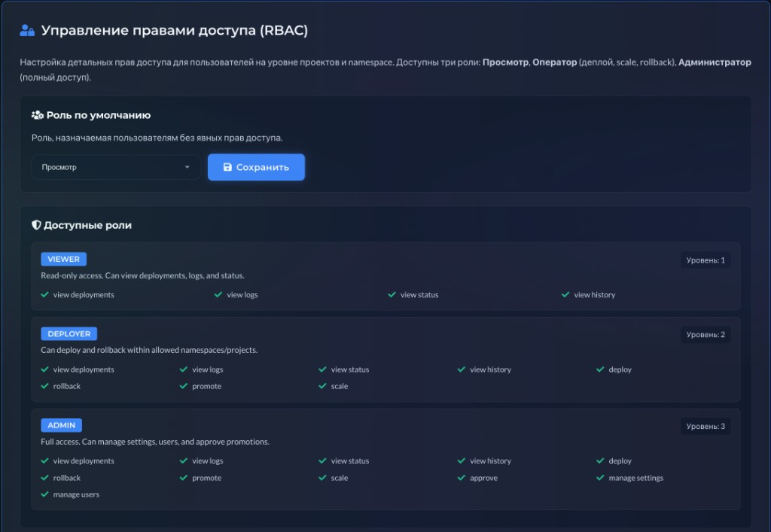The width and height of the screenshot is (771, 532).
Task: Open the default role dropdown showing "Просмотр"
Action: coord(115,166)
